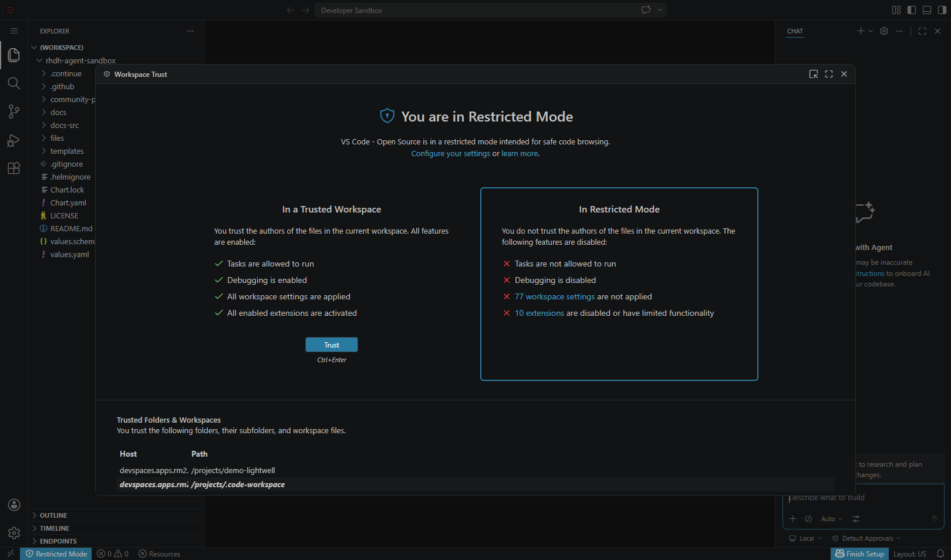Screen dimensions: 951x560
Task: Open the Customize Layout icon
Action: (896, 10)
